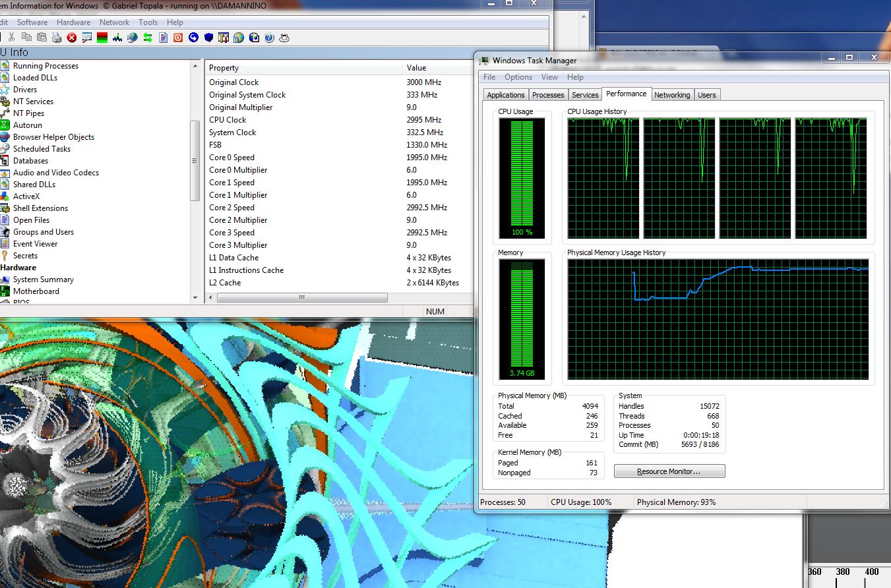Click the green double-arrows toolbar icon

[x=148, y=38]
